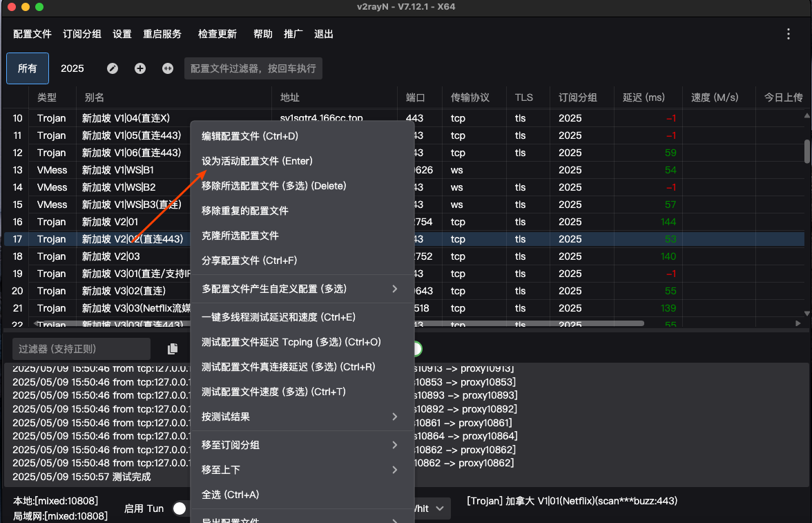Open the 配置文件 menu
This screenshot has width=812, height=523.
coord(32,35)
